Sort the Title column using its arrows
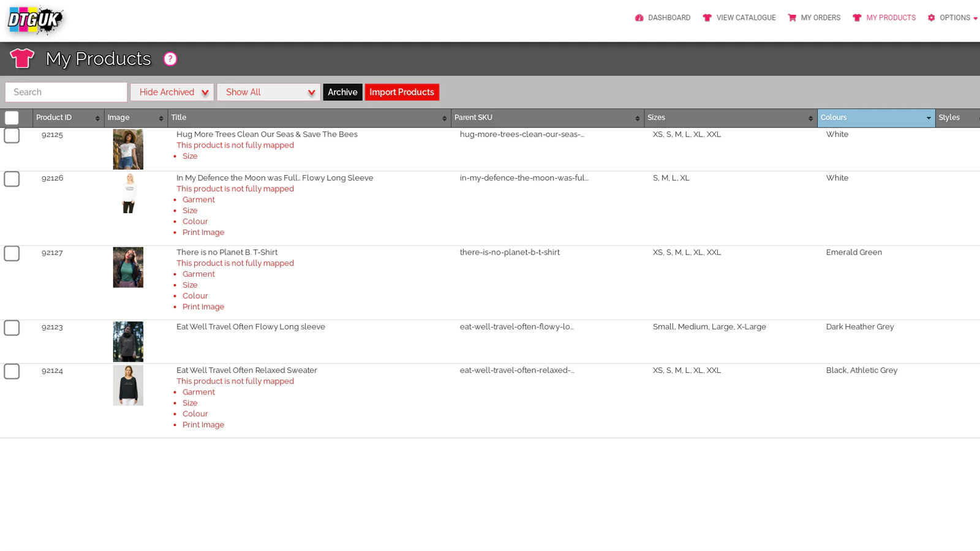This screenshot has height=551, width=980. tap(444, 118)
